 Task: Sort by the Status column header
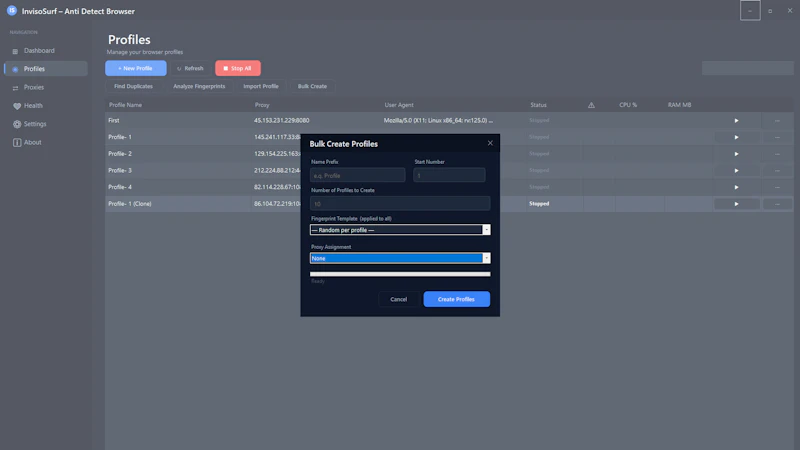pos(538,105)
